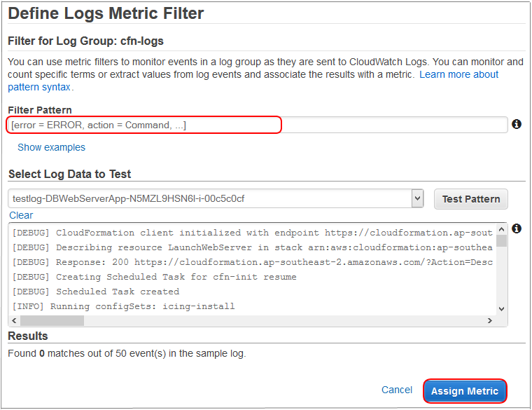The image size is (532, 410).
Task: Open the Show examples link
Action: [51, 147]
